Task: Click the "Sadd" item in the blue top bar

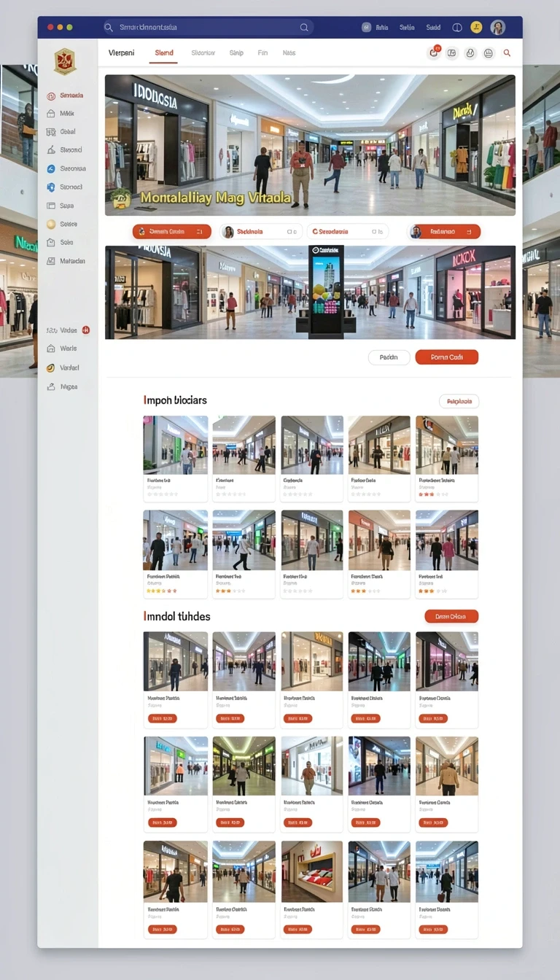Action: pyautogui.click(x=433, y=27)
